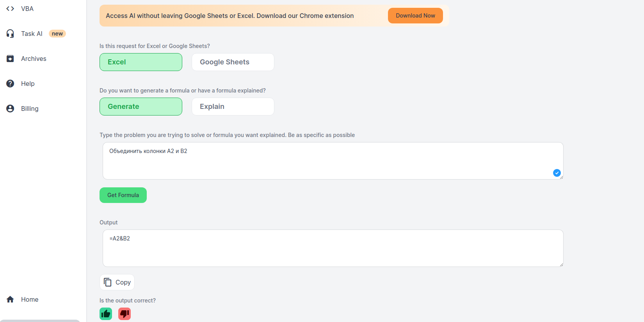Viewport: 644px width, 322px height.
Task: Click the Billing account icon
Action: tap(10, 109)
